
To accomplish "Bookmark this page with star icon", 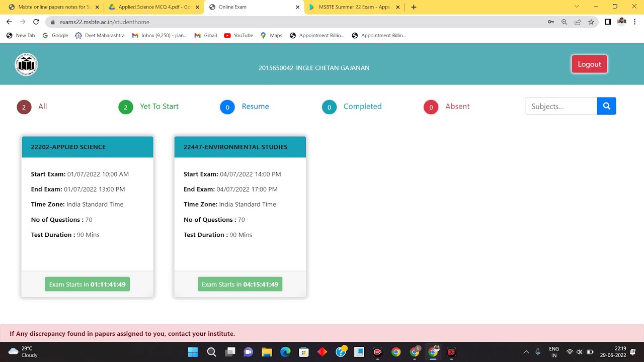I will [x=591, y=22].
